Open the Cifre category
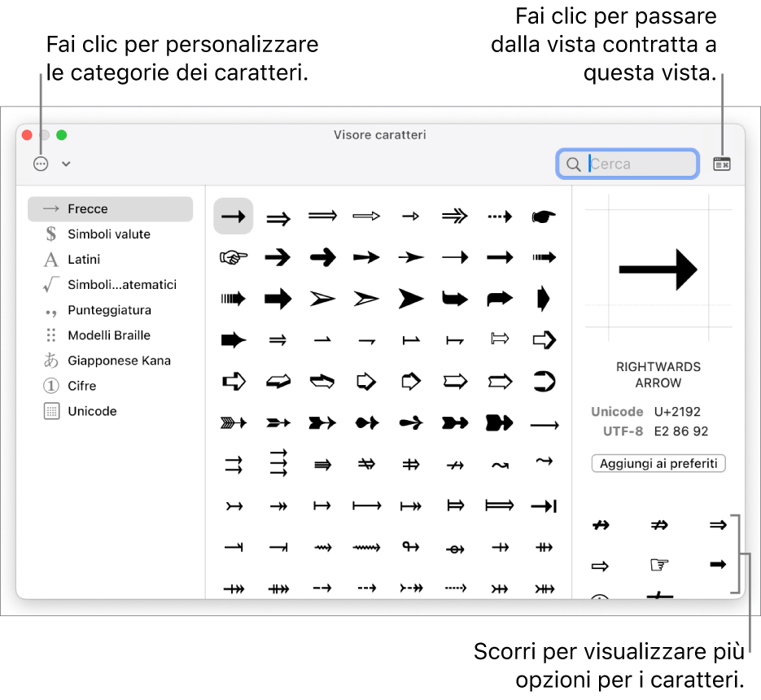Viewport: 761px width, 700px height. (x=110, y=386)
